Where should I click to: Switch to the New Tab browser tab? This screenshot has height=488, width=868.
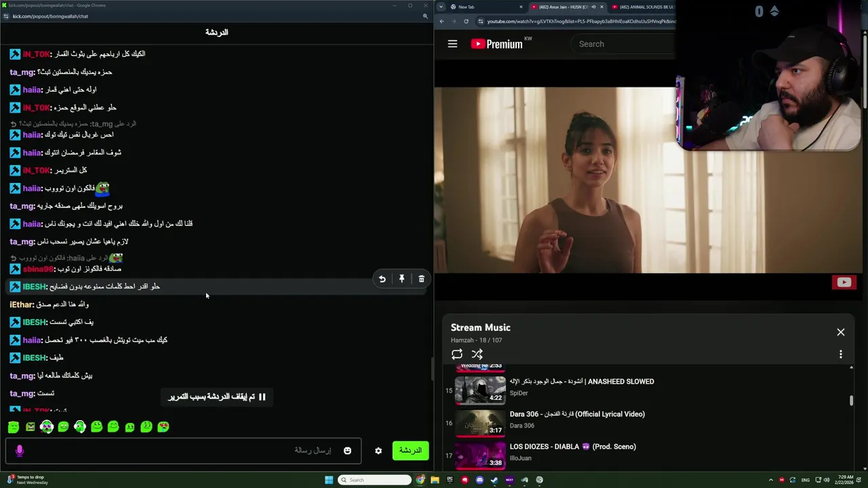pos(485,7)
